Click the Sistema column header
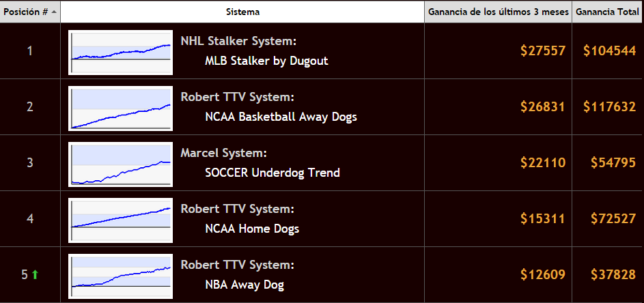This screenshot has width=644, height=303. (x=242, y=12)
